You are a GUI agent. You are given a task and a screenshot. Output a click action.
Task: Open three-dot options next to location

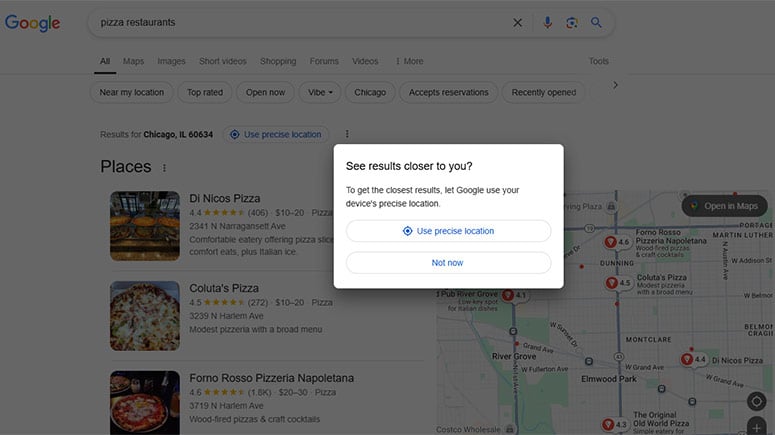pos(347,134)
